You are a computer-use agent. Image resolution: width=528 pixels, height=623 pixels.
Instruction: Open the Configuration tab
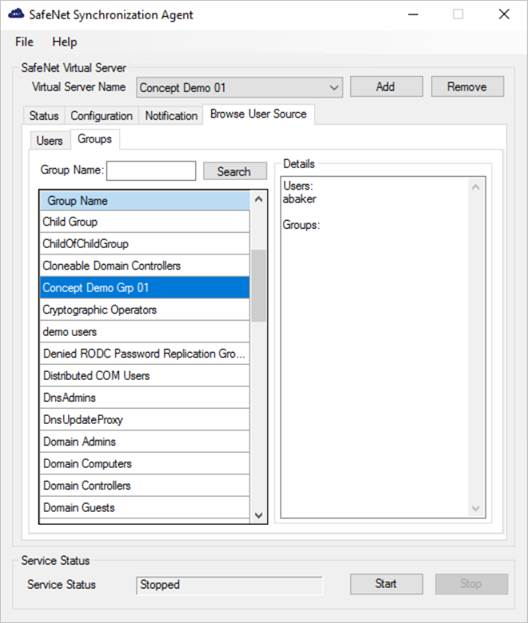101,116
